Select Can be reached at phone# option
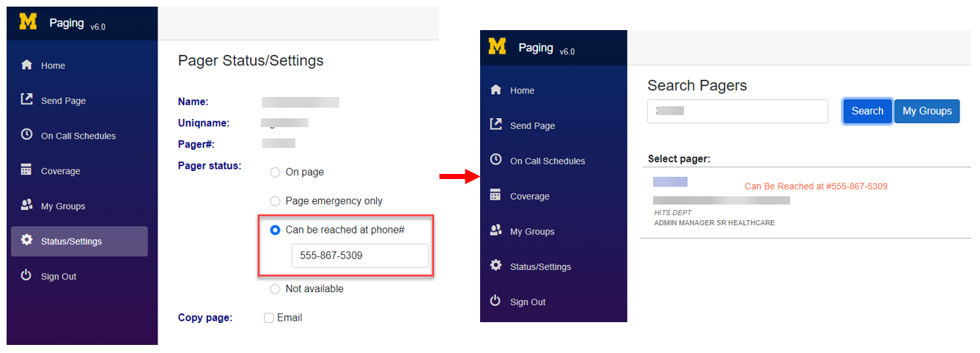 [x=276, y=230]
